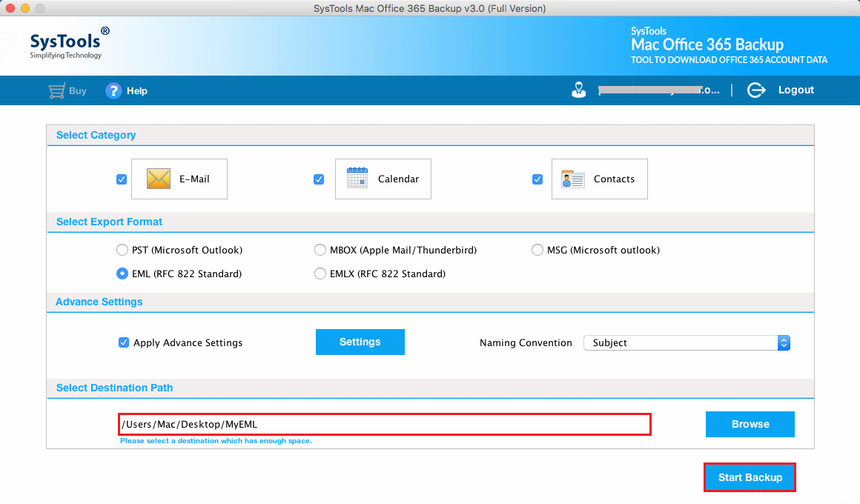Minimize the window with yellow button
Image resolution: width=860 pixels, height=504 pixels.
pyautogui.click(x=24, y=8)
